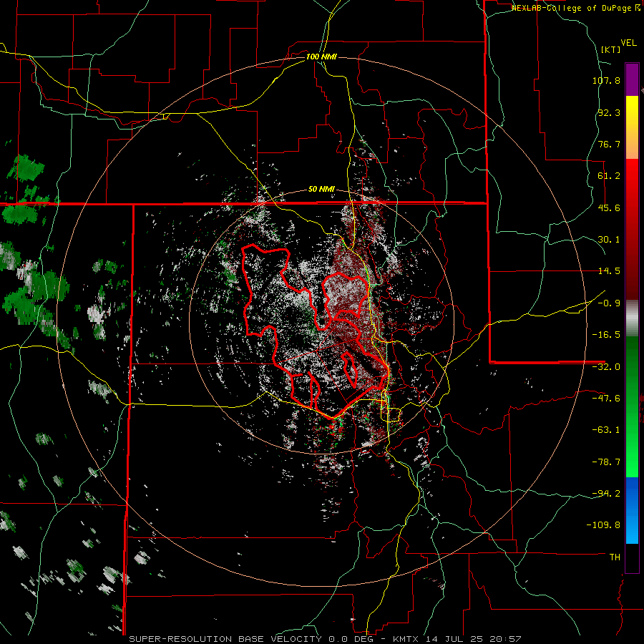Click the -63.1 velocity scale value

point(606,430)
